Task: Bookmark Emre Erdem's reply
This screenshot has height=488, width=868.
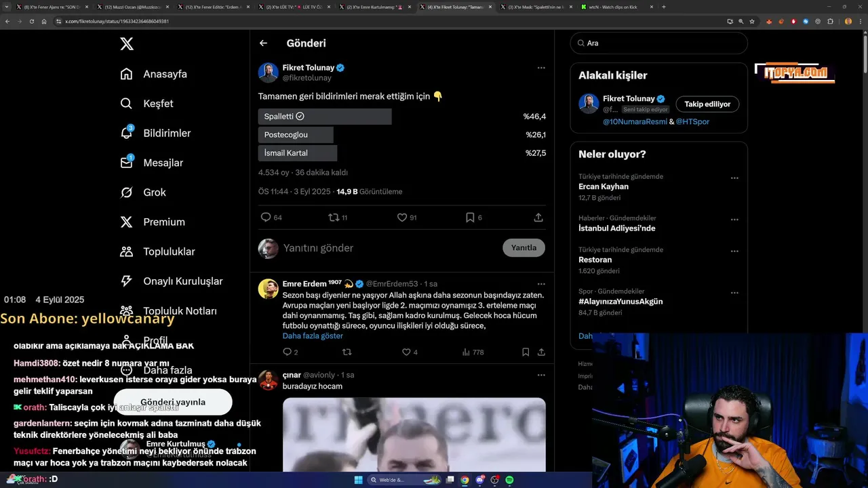Action: (526, 352)
